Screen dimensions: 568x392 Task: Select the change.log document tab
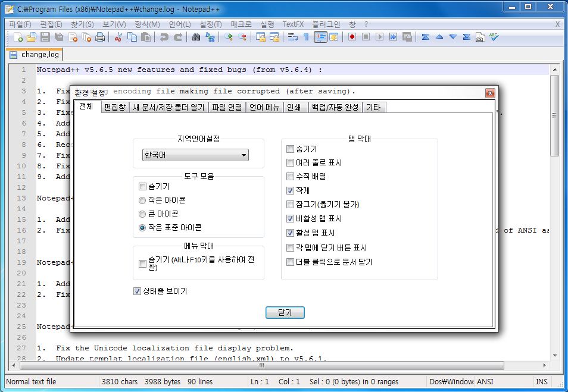tap(35, 55)
